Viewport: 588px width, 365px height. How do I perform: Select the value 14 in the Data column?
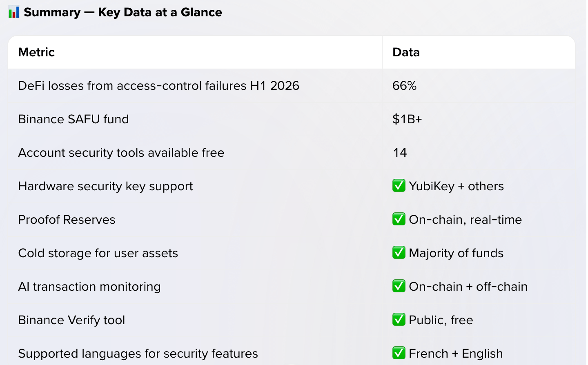pyautogui.click(x=400, y=153)
